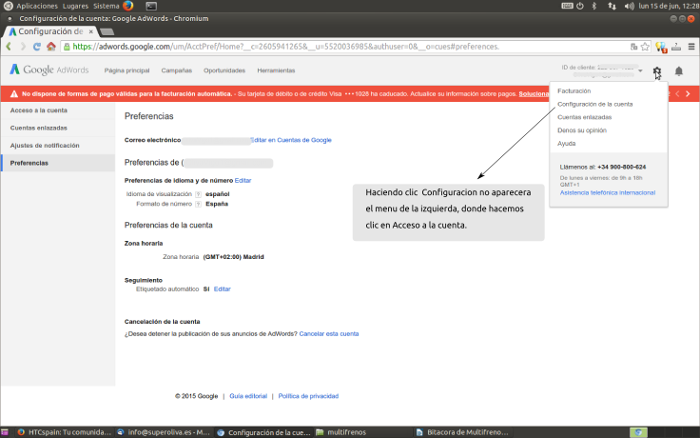Open the Sistema menu
700x438 pixels.
coord(106,6)
